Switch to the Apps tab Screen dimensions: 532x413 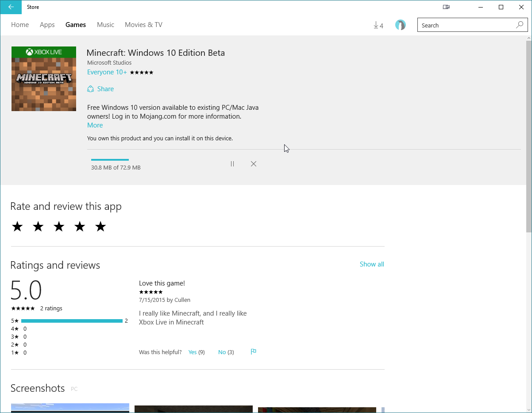(47, 25)
